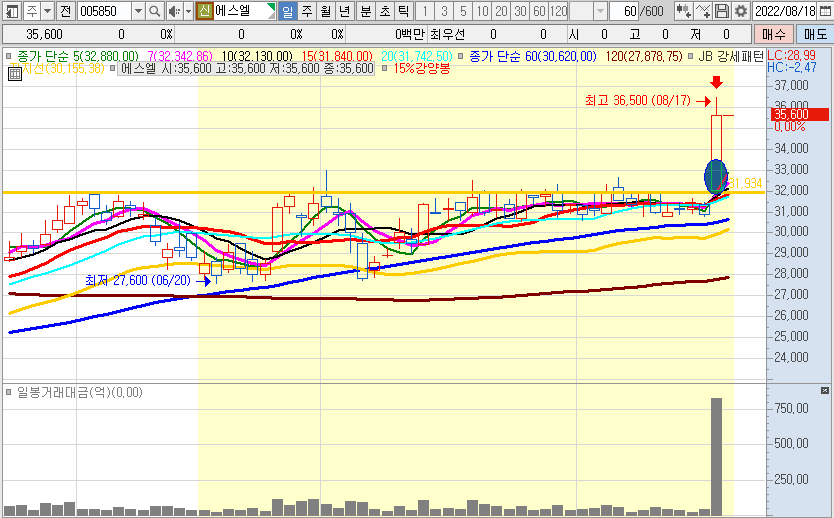This screenshot has height=518, width=834.
Task: Select the 년 yearly period tab
Action: click(x=345, y=11)
